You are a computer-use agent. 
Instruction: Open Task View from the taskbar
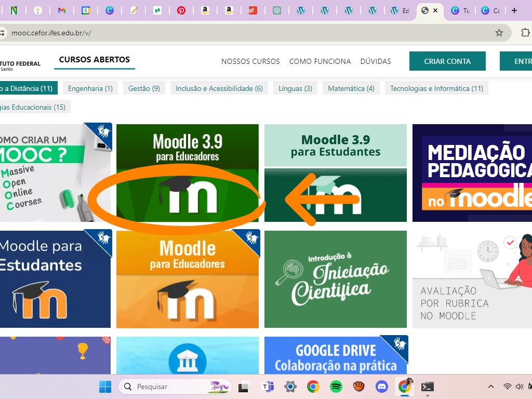pyautogui.click(x=243, y=387)
